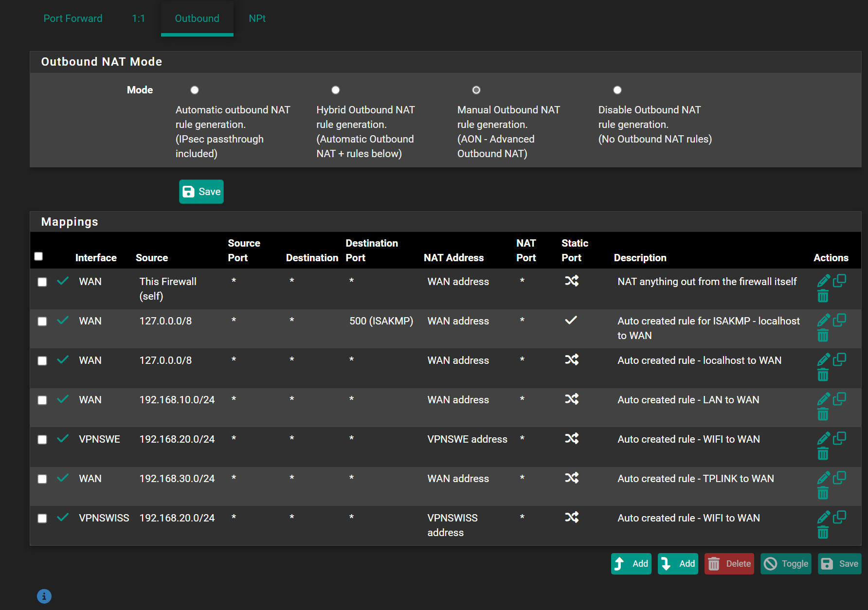Copy the 'Auto created rule - localhost to WAN' mapping
The image size is (868, 610).
click(839, 359)
